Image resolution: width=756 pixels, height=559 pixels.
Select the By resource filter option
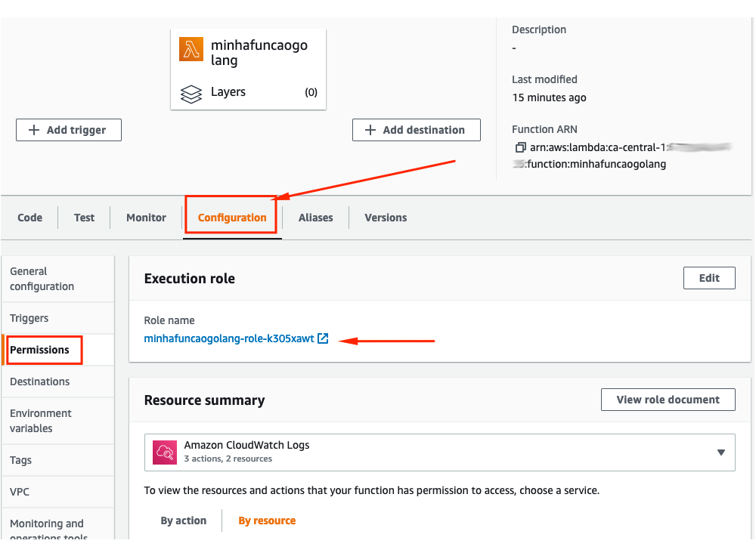click(x=266, y=520)
